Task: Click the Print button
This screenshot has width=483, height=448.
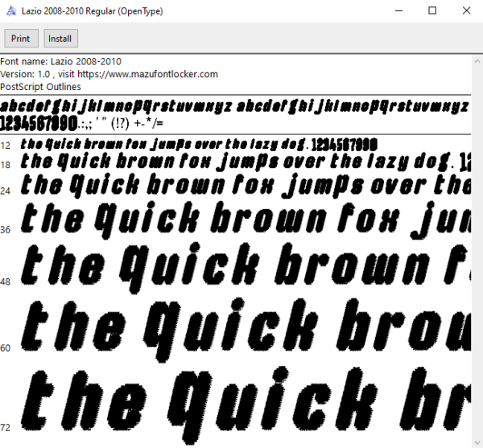Action: (x=21, y=39)
